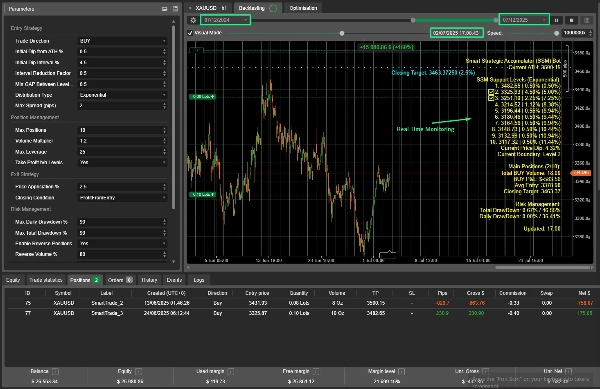The height and width of the screenshot is (389, 600).
Task: Open the backtest end date picker
Action: coord(524,20)
